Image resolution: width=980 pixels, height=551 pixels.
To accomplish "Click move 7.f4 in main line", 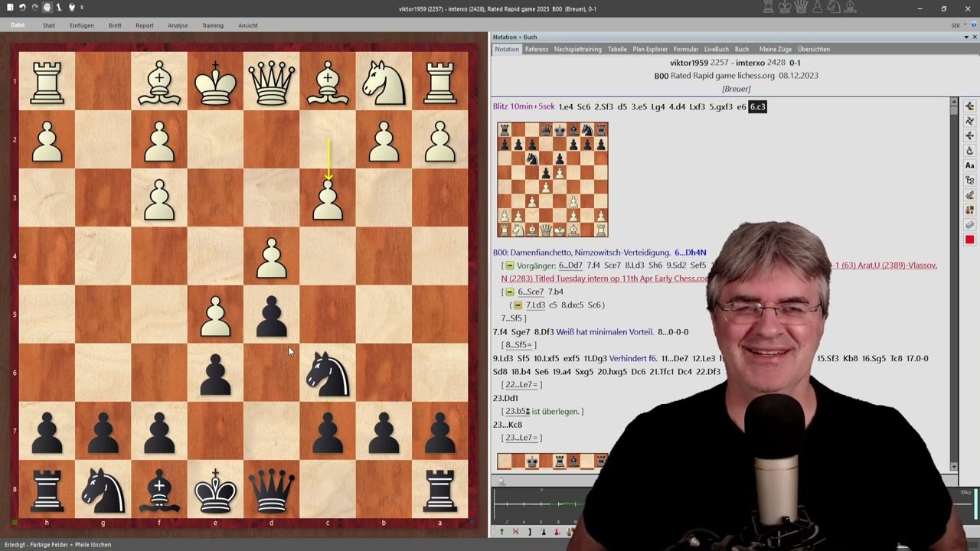I will click(501, 332).
